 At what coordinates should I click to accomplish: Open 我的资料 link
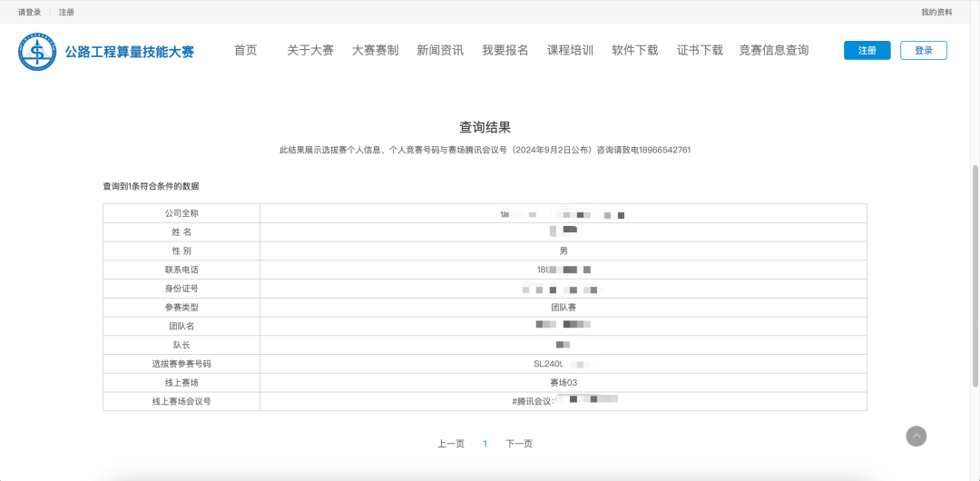click(x=936, y=13)
